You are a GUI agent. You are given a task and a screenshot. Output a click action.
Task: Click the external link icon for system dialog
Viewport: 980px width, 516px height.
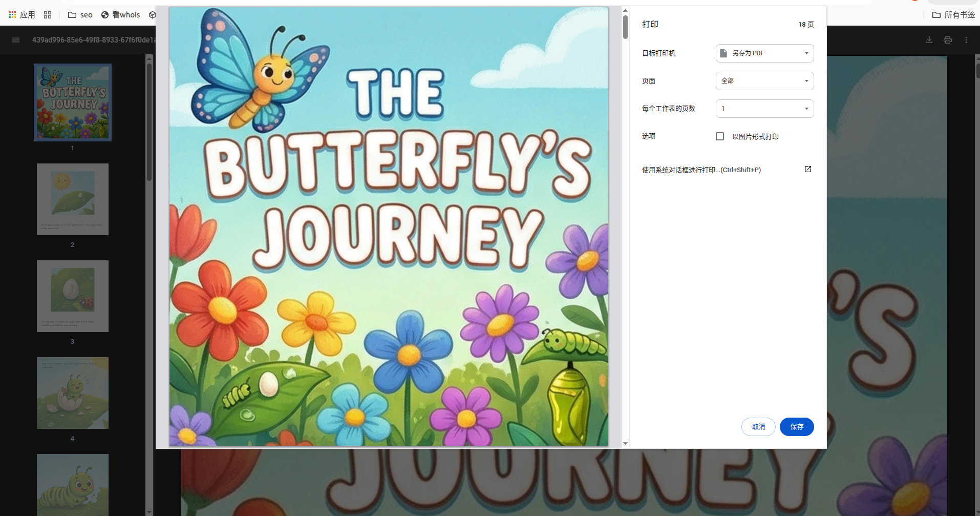808,169
